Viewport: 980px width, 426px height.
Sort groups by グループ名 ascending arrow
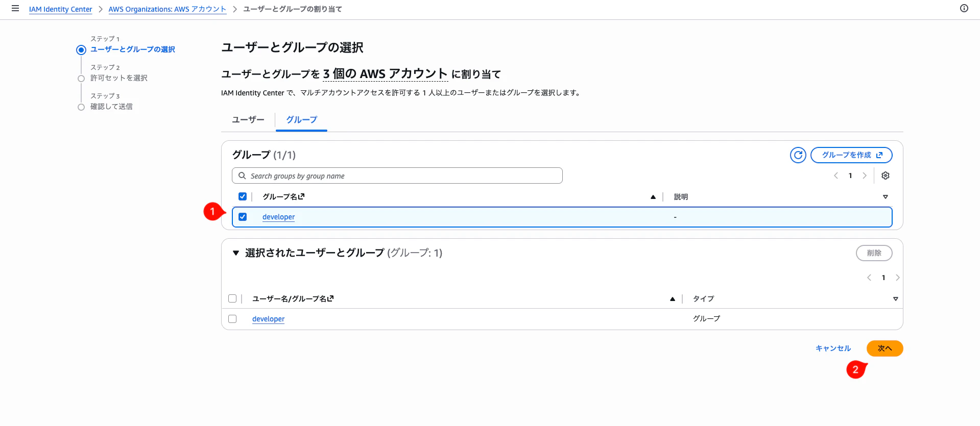(x=653, y=197)
